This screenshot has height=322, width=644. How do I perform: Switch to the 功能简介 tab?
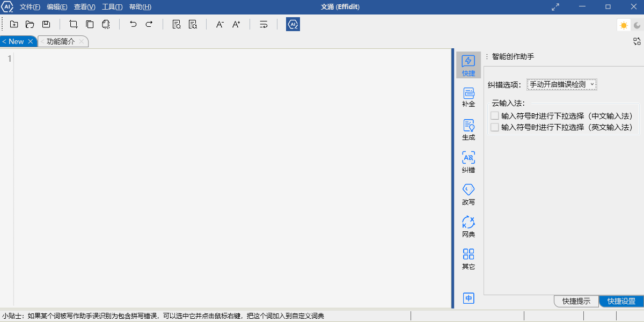pyautogui.click(x=61, y=41)
